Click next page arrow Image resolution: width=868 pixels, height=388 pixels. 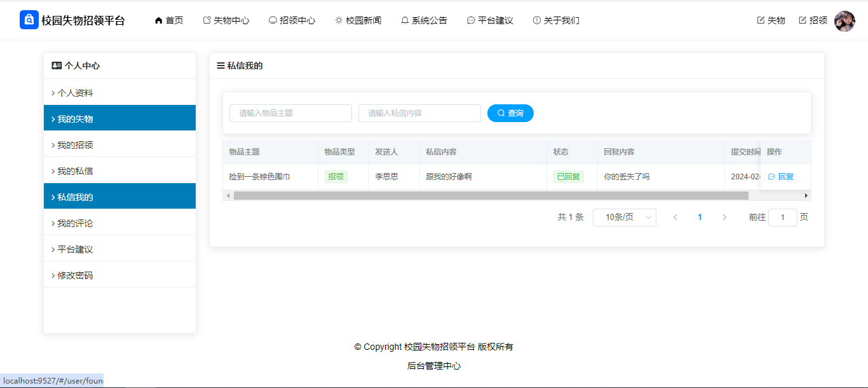[x=724, y=218]
